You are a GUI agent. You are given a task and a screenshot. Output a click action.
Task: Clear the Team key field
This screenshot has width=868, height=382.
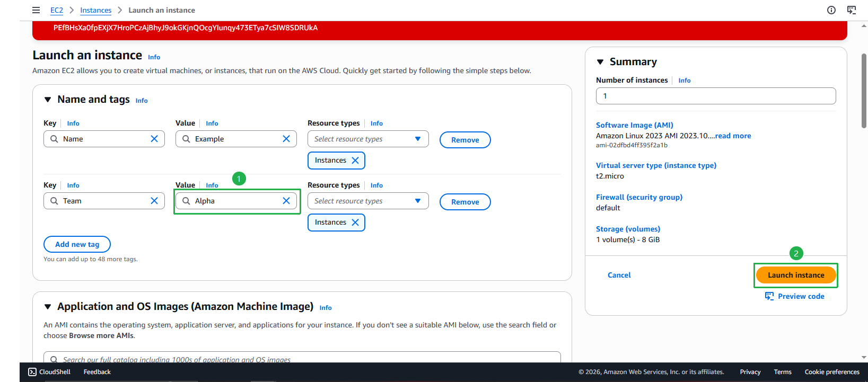[x=154, y=201]
